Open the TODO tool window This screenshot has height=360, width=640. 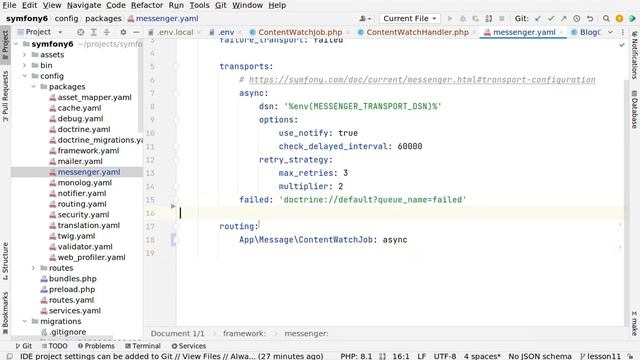(x=54, y=346)
